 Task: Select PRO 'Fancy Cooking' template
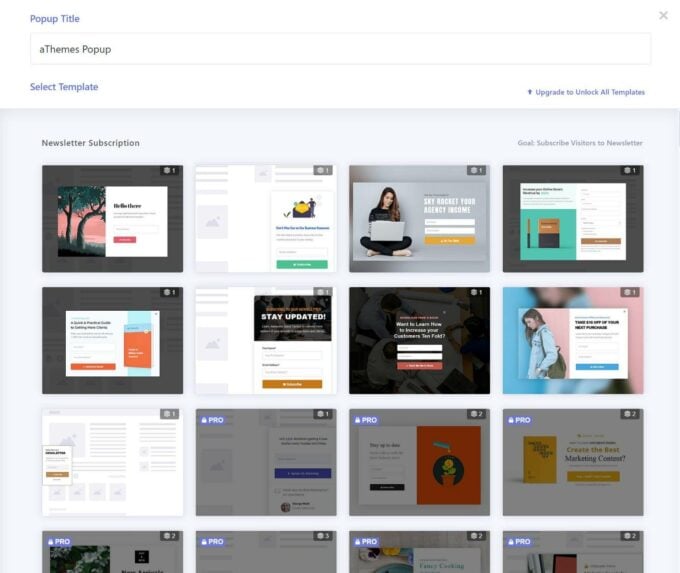[419, 552]
